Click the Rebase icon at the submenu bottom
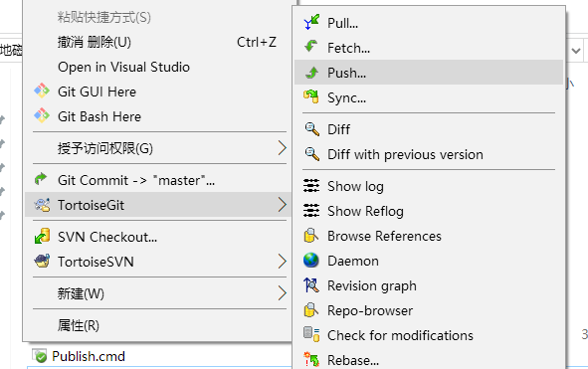This screenshot has width=588, height=369. click(x=311, y=359)
